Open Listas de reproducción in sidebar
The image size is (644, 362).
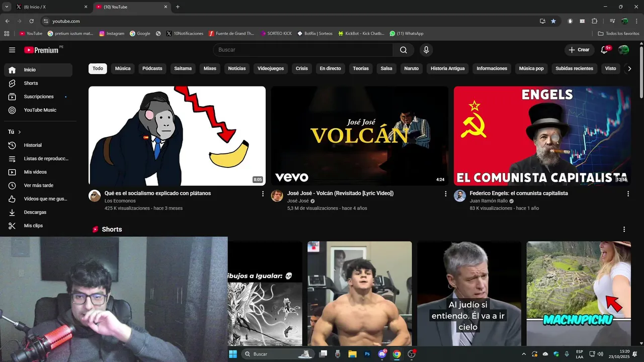click(x=38, y=158)
